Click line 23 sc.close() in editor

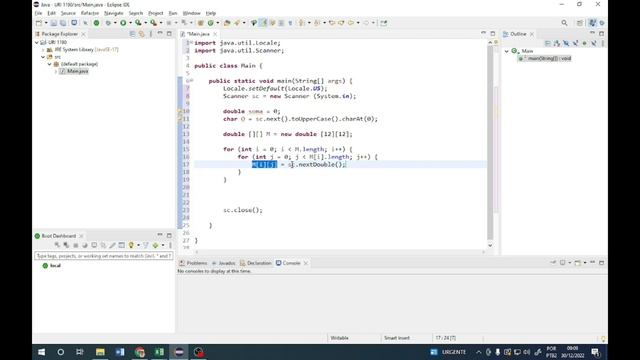242,210
